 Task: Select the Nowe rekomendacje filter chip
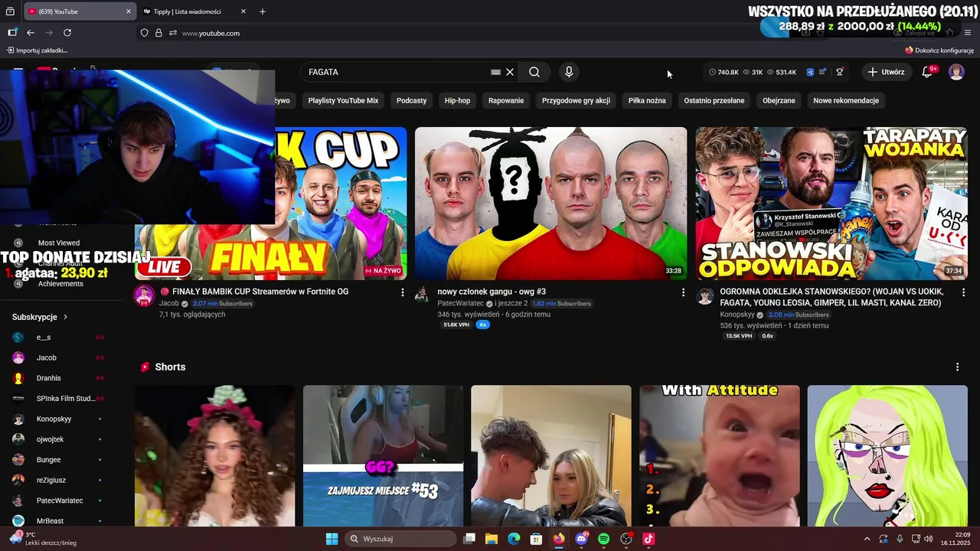pos(846,100)
